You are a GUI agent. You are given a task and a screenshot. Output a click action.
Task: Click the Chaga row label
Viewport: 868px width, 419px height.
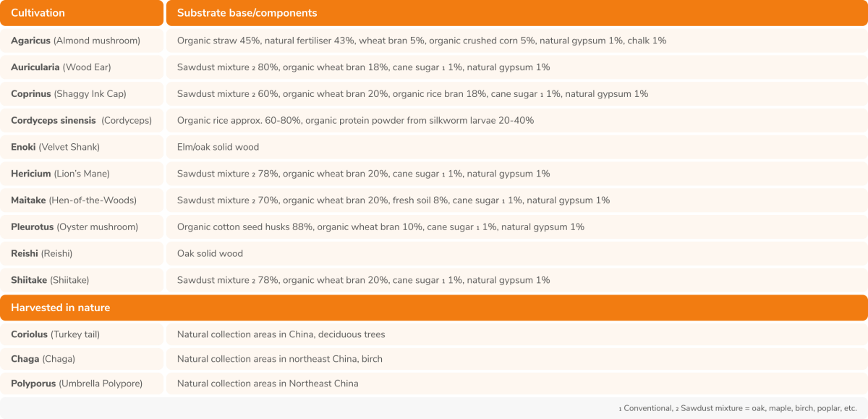pyautogui.click(x=43, y=359)
